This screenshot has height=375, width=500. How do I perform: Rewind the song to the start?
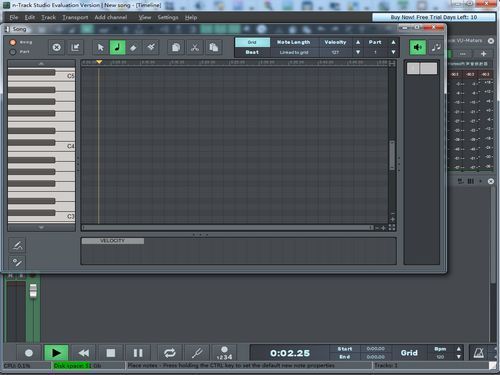(x=83, y=353)
